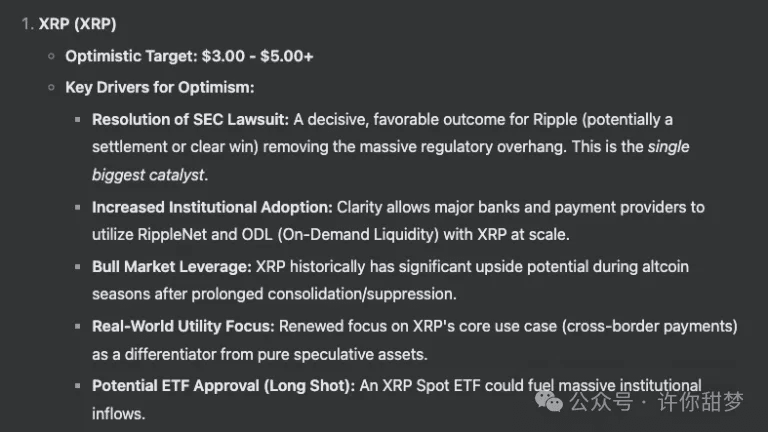Click the square bullet beside Bull Market Leverage

coord(77,266)
